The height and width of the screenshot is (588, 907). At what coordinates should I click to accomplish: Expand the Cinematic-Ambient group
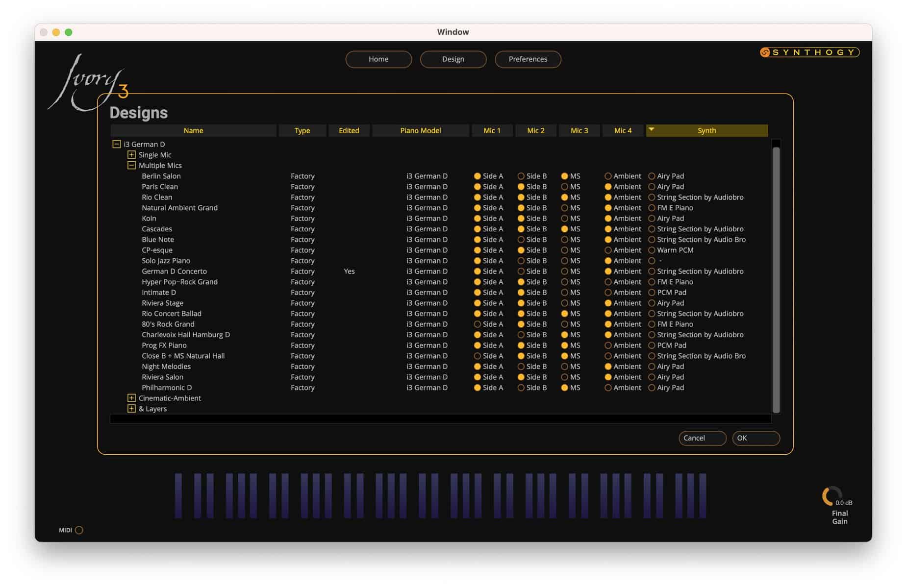[x=131, y=398]
